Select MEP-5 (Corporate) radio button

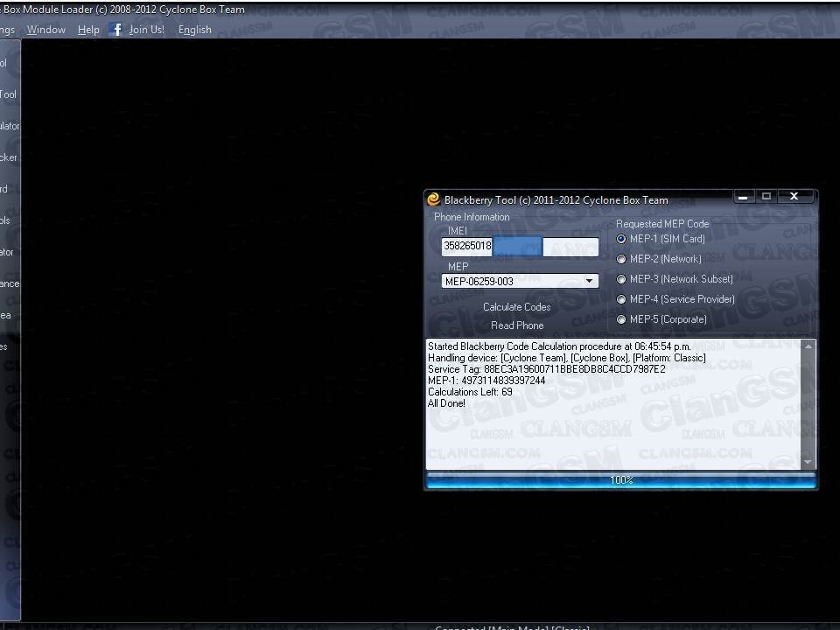click(621, 319)
